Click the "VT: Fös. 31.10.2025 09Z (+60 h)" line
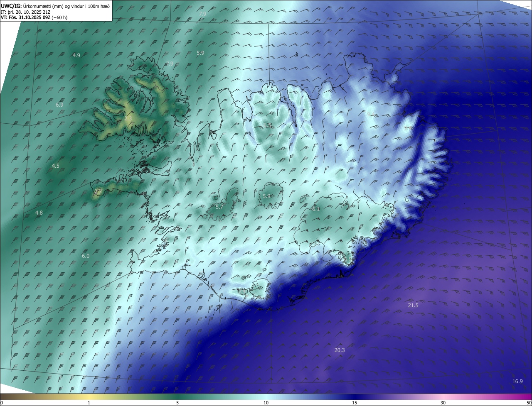 [34, 17]
